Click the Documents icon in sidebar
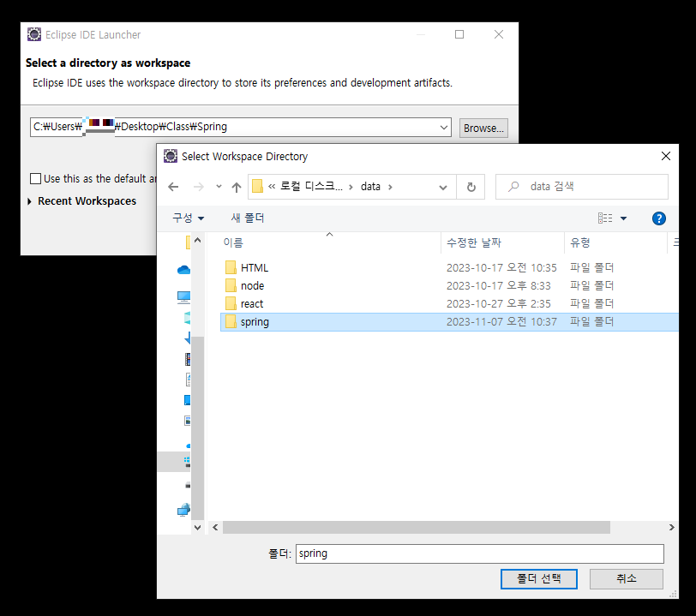 click(189, 380)
